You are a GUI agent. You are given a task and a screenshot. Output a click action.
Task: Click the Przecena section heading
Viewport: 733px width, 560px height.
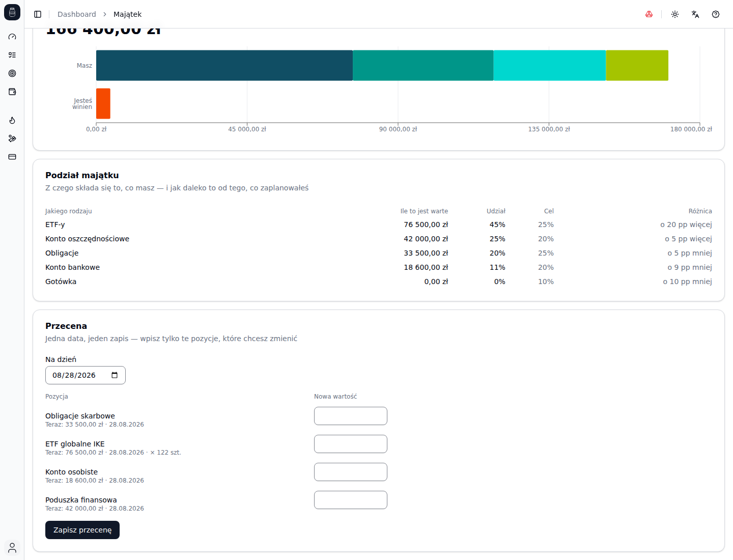pyautogui.click(x=66, y=326)
